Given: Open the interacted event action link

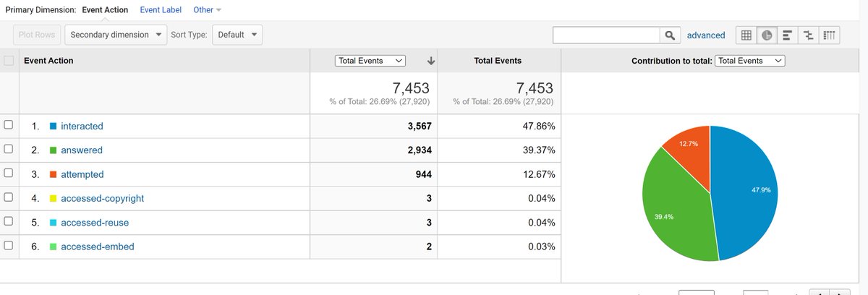Looking at the screenshot, I should [x=82, y=126].
